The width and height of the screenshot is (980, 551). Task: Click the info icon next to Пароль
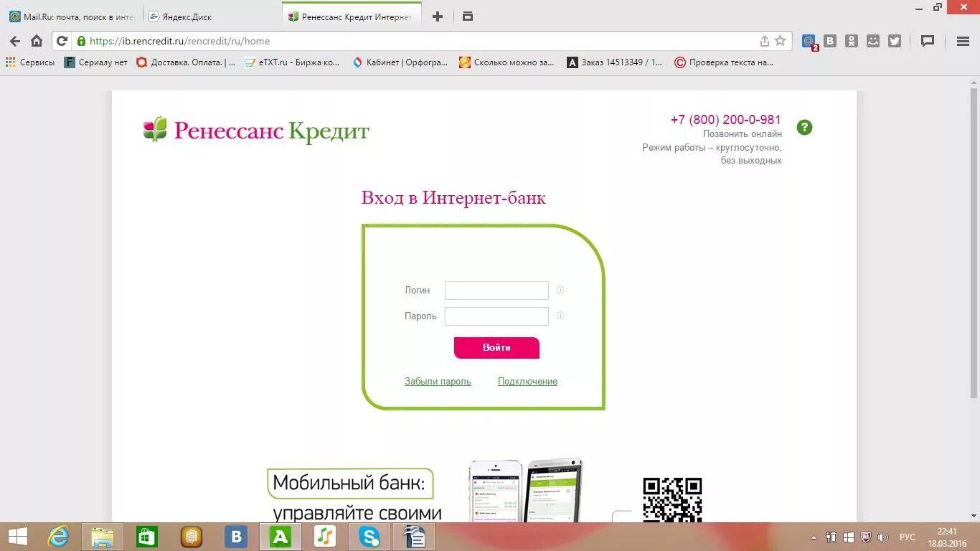tap(560, 315)
